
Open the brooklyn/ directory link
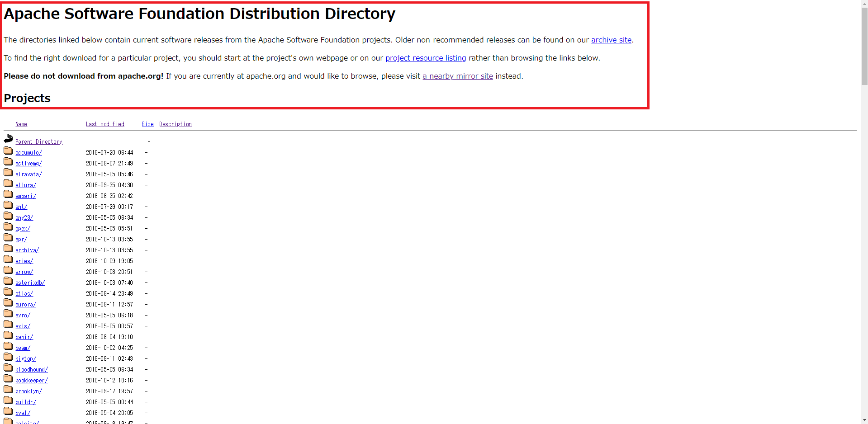coord(28,391)
